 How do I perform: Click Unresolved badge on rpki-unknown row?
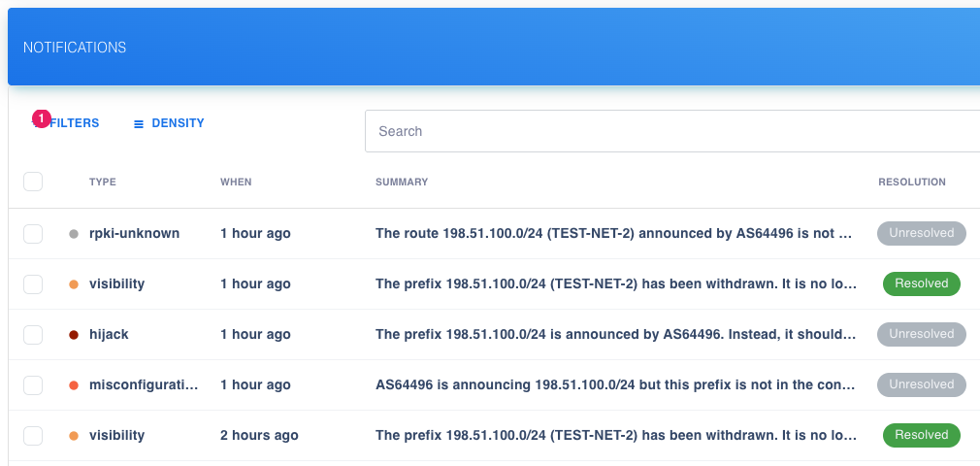pyautogui.click(x=921, y=233)
